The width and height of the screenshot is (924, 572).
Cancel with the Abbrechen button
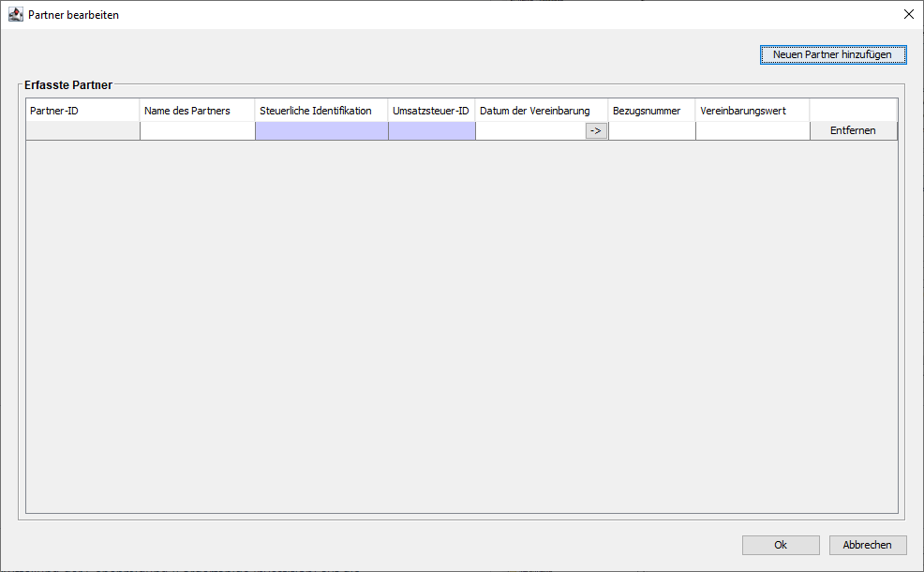tap(867, 545)
